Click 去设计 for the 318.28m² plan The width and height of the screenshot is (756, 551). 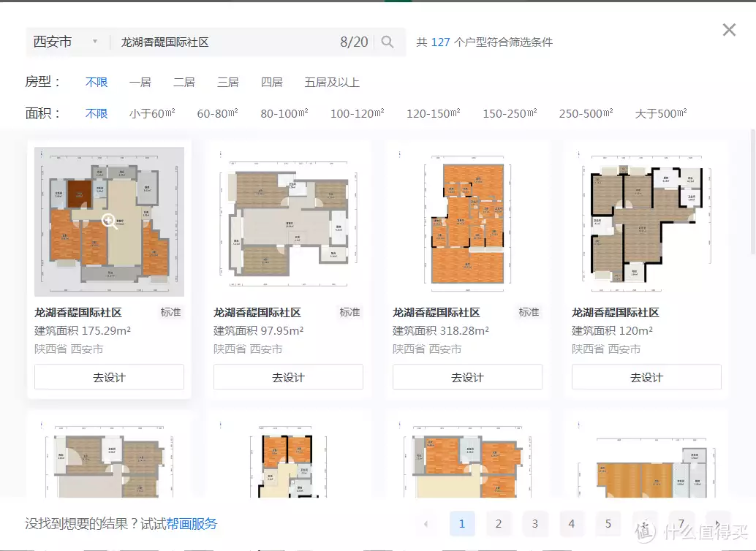467,377
